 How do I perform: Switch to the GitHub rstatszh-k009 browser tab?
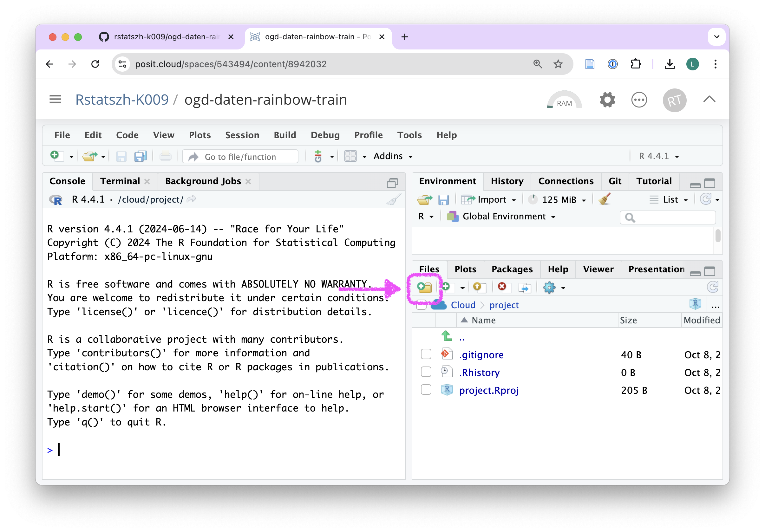167,37
